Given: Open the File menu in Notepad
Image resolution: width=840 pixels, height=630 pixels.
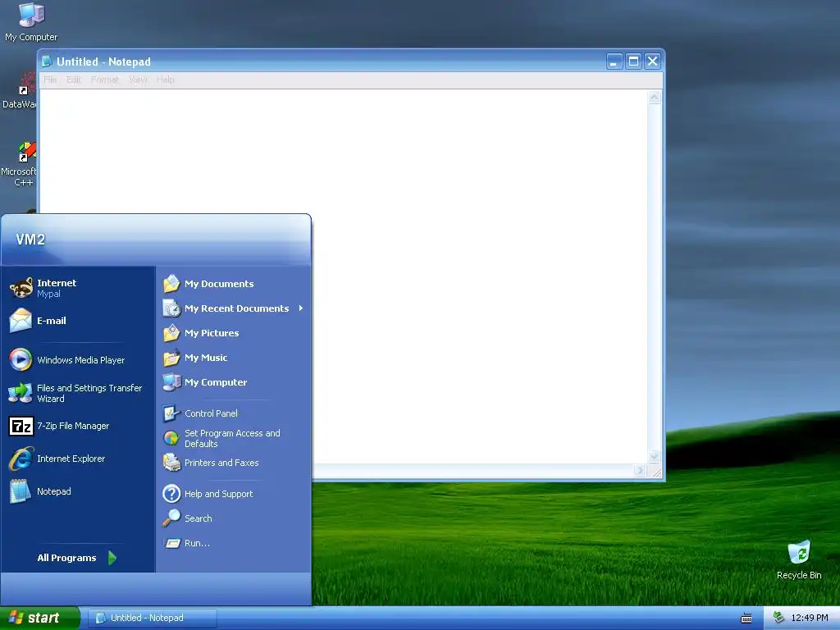Looking at the screenshot, I should click(x=50, y=80).
